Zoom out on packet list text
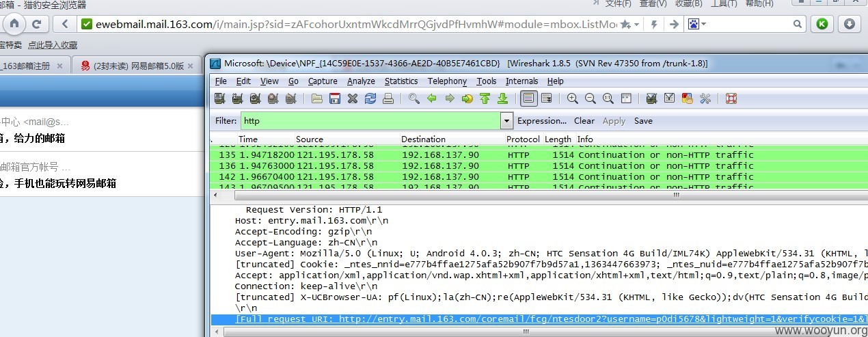Viewport: 868px width, 337px height. (591, 98)
